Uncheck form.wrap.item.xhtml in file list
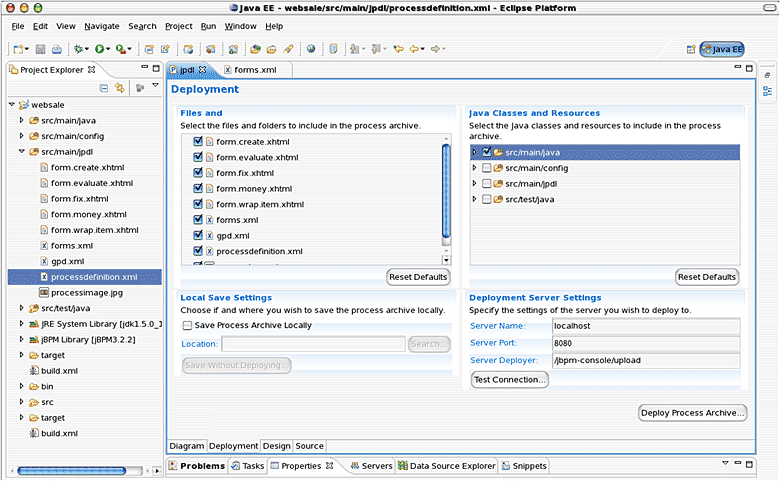The width and height of the screenshot is (780, 482). coord(198,204)
